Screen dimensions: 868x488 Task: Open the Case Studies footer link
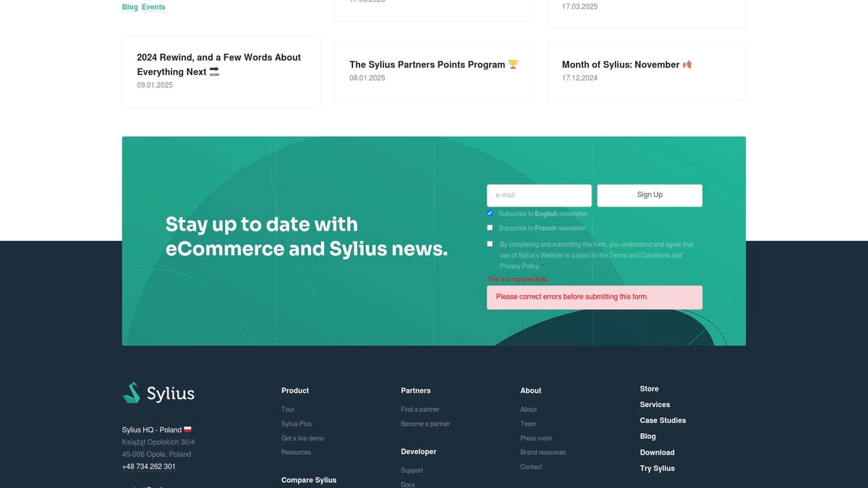pyautogui.click(x=663, y=421)
